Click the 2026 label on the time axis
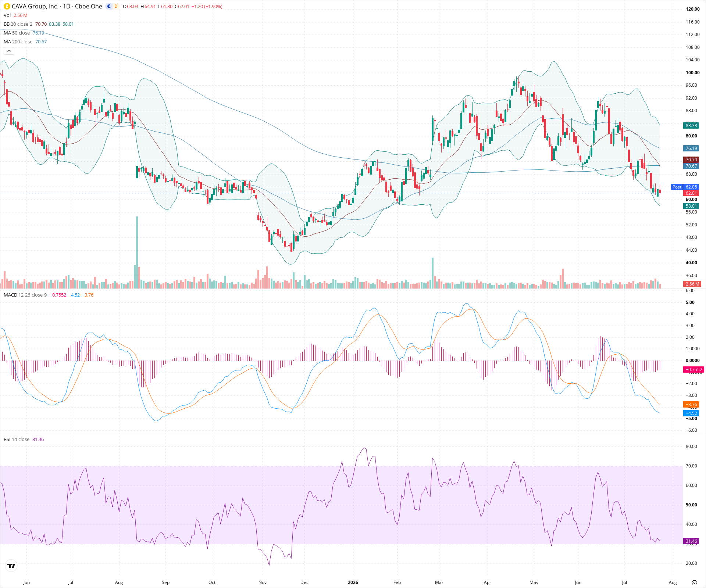Viewport: 706px width, 588px height. tap(353, 582)
